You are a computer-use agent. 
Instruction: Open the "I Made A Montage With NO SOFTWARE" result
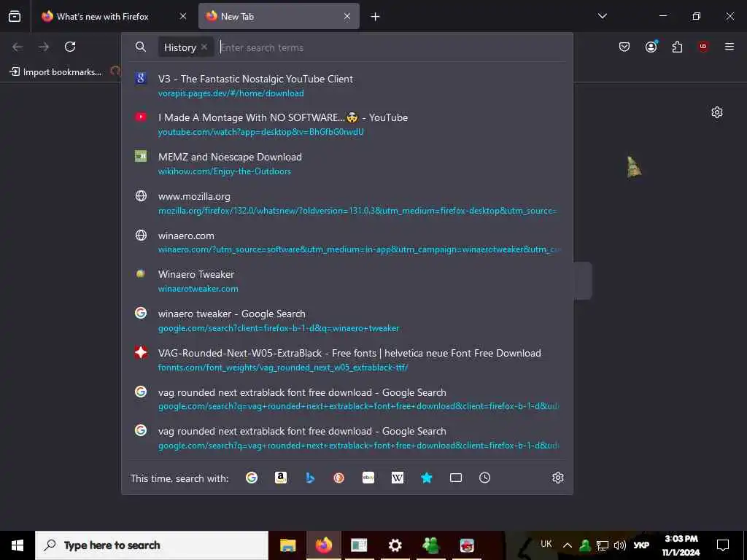coord(347,124)
